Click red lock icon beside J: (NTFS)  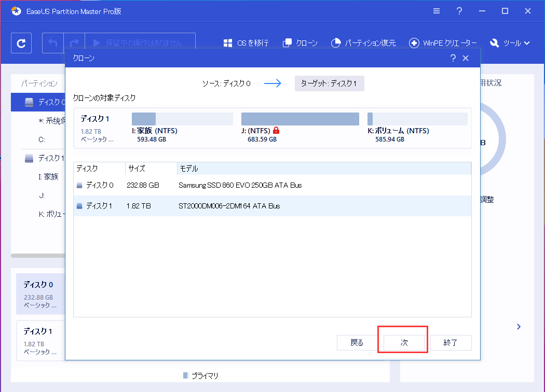click(276, 131)
